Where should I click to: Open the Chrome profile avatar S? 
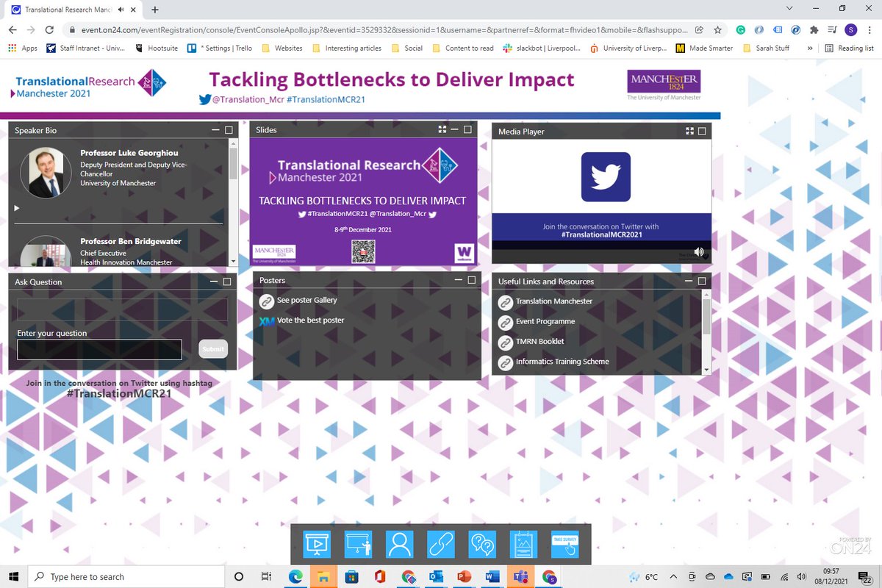tap(850, 30)
